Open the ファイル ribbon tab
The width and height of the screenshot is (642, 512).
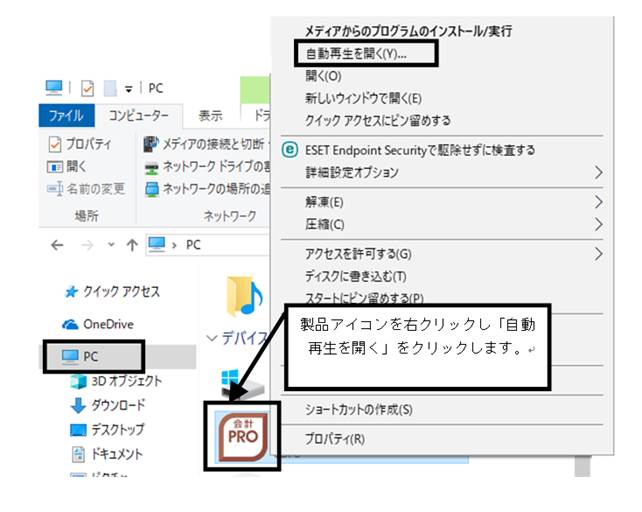tap(66, 116)
